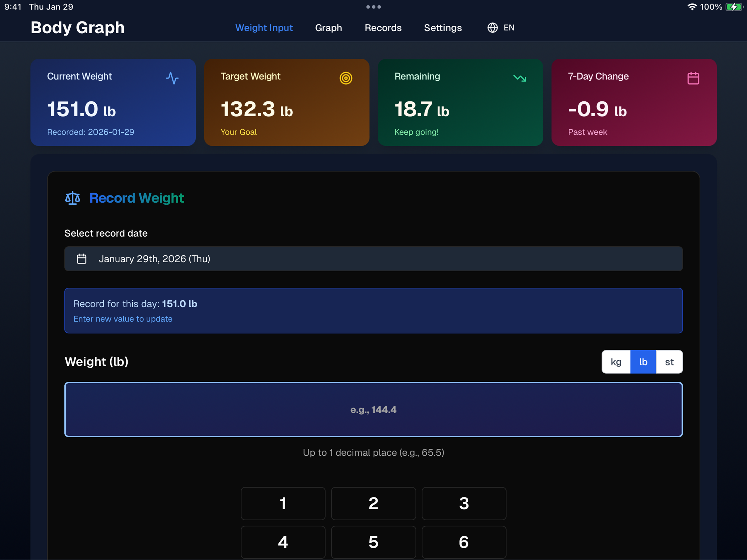The image size is (747, 560).
Task: Click the calendar icon in date field
Action: tap(82, 259)
